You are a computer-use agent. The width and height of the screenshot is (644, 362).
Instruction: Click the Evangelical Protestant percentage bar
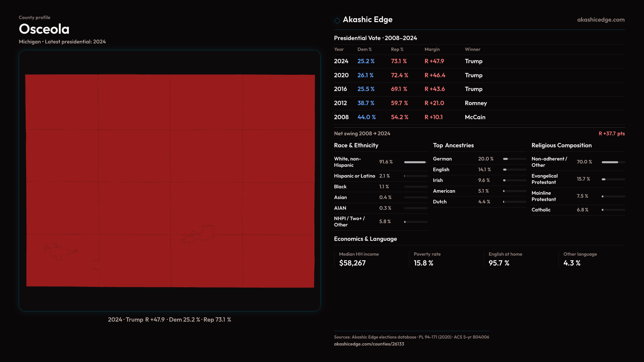click(613, 179)
